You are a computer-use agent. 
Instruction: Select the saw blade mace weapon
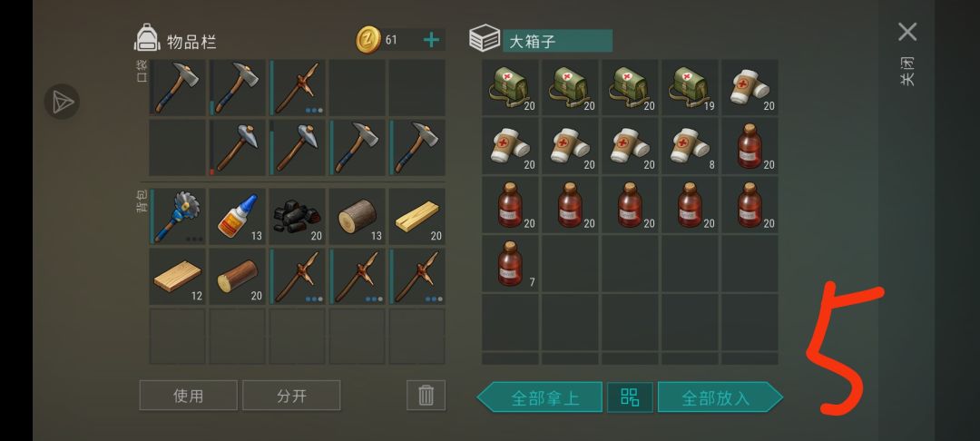(178, 216)
